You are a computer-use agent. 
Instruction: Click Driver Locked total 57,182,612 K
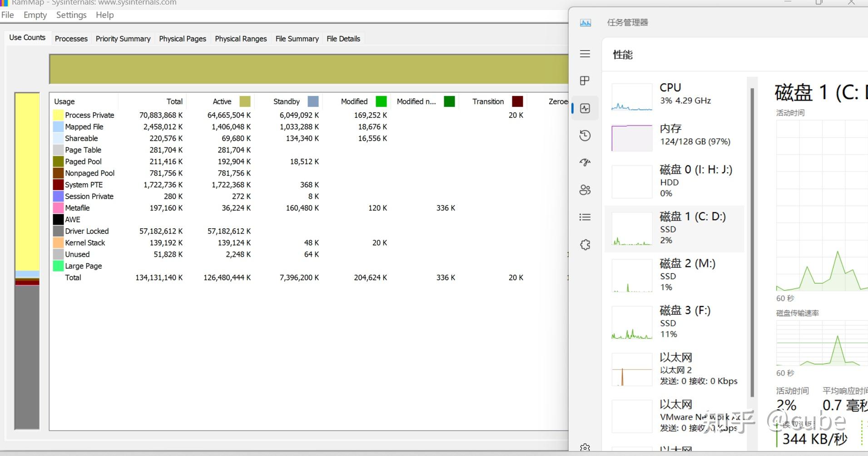[161, 231]
